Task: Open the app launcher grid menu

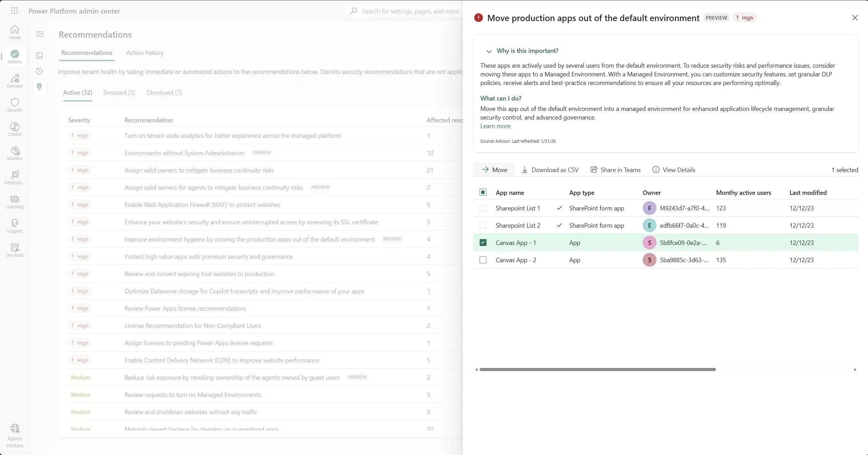Action: click(15, 11)
